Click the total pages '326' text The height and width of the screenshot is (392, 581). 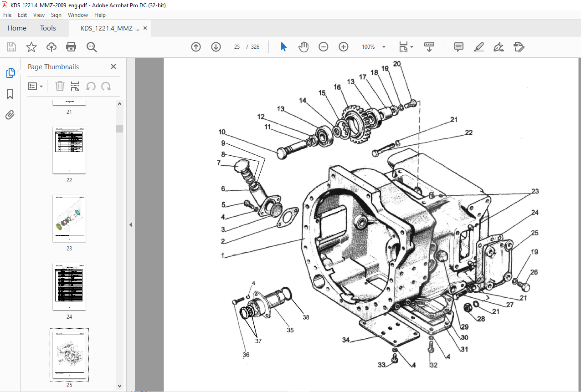[x=255, y=47]
